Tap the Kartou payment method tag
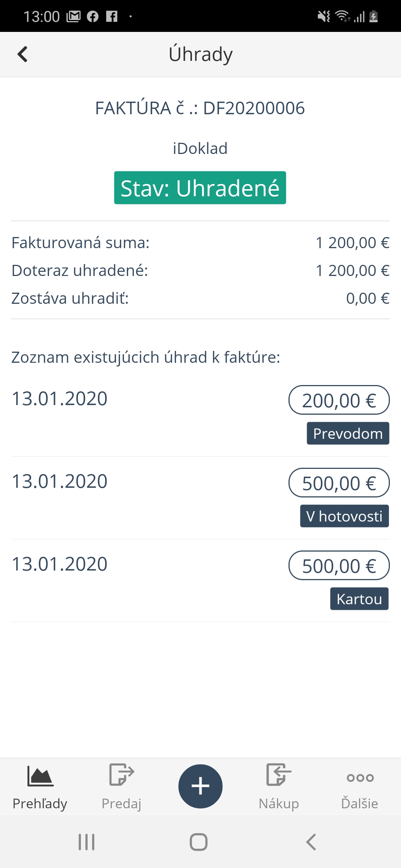The width and height of the screenshot is (401, 868). tap(359, 599)
